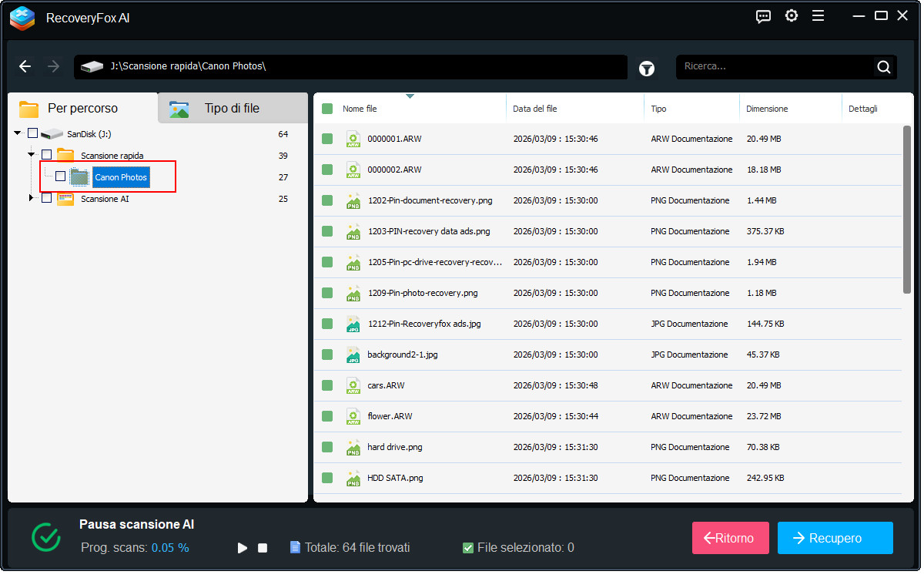Click the search magnifier icon
Screen dimensions: 924x578
coord(883,67)
